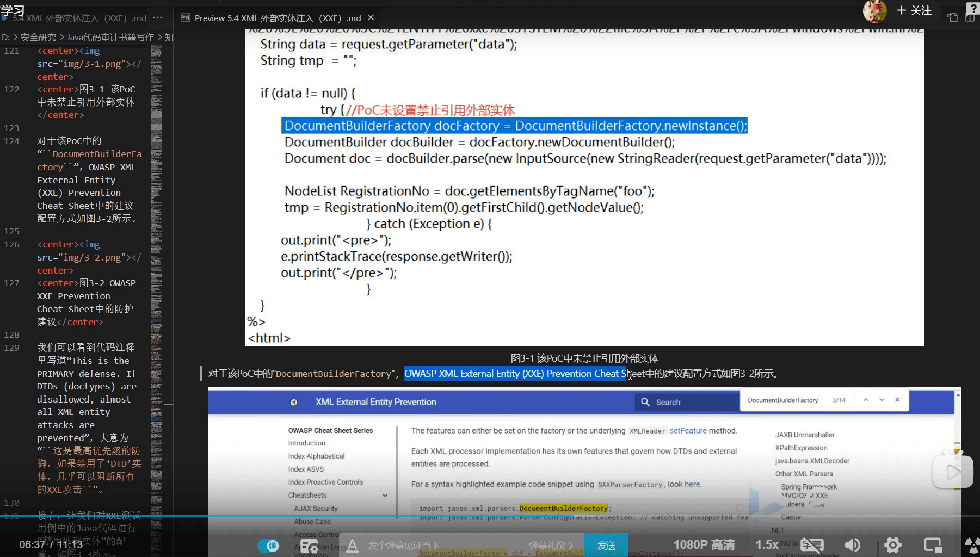This screenshot has width=980, height=557.
Task: Open Index ASVS link
Action: [306, 469]
